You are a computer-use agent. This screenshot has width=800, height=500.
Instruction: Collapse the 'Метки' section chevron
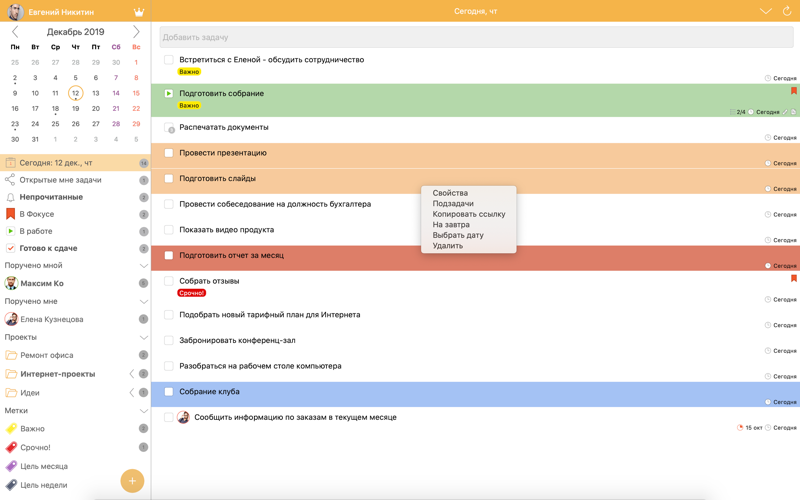click(143, 411)
